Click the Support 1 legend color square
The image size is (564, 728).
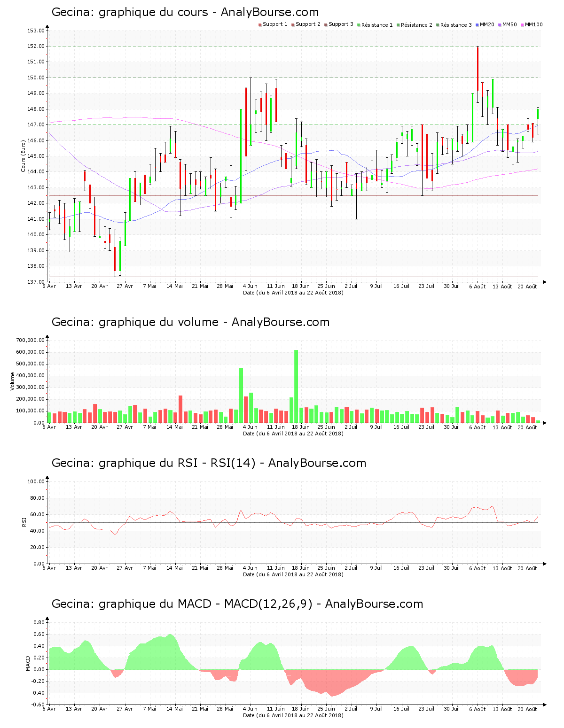pos(260,25)
